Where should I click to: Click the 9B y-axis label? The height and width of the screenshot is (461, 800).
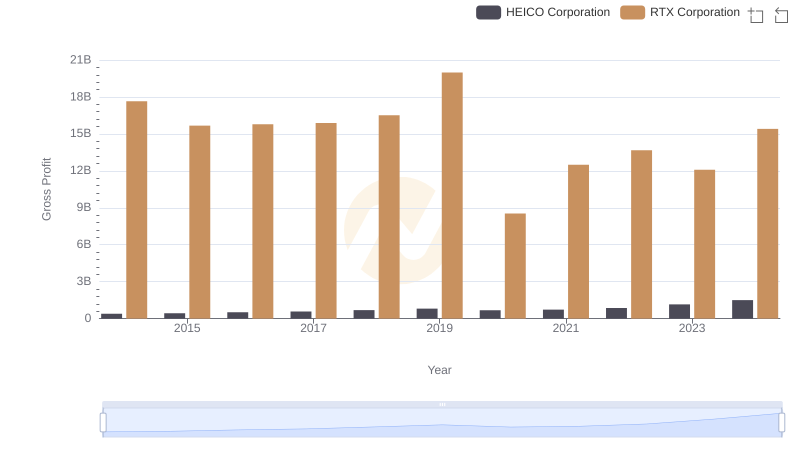(84, 208)
